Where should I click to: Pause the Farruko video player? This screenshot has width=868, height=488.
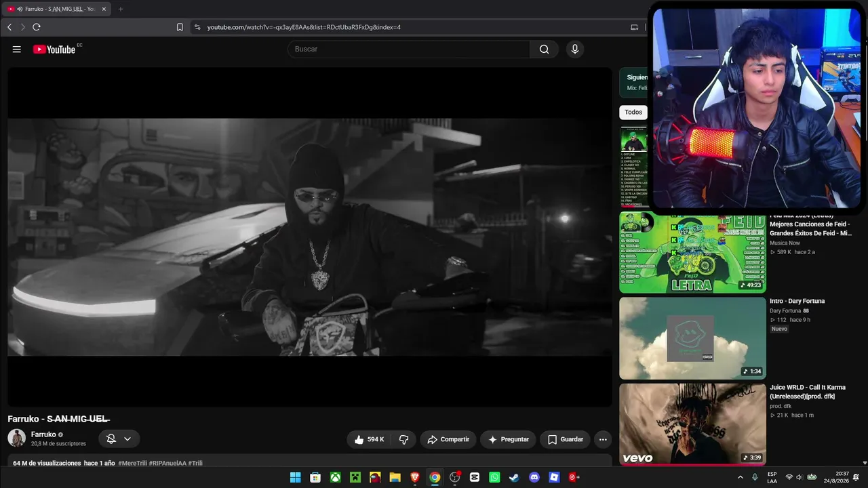tap(310, 237)
